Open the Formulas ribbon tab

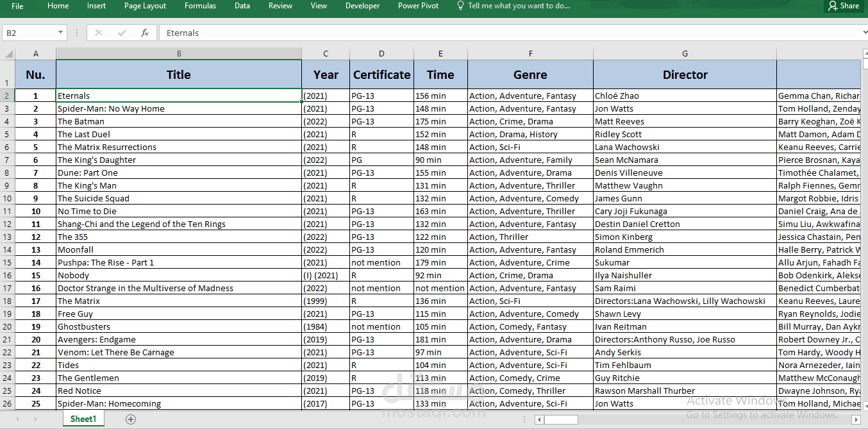(x=200, y=6)
